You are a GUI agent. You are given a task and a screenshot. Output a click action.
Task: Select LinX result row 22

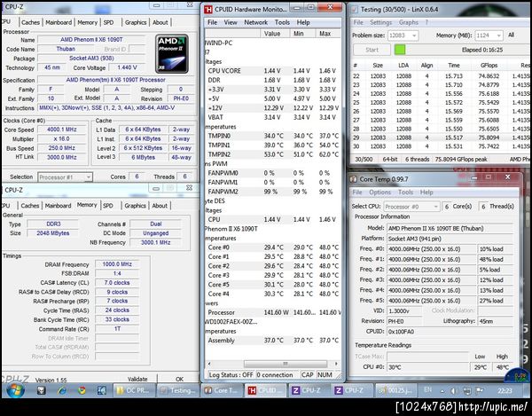pos(440,76)
